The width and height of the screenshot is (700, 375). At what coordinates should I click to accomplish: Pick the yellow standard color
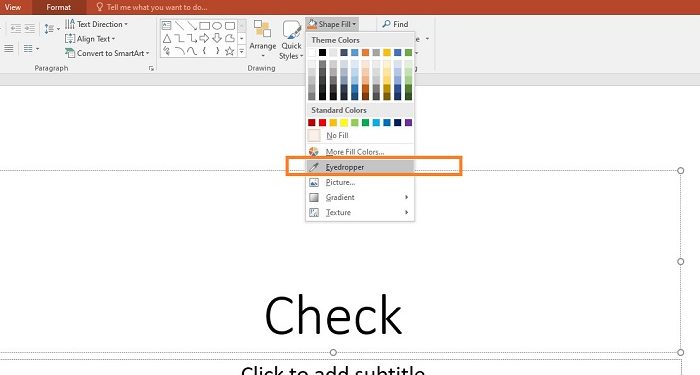[344, 122]
